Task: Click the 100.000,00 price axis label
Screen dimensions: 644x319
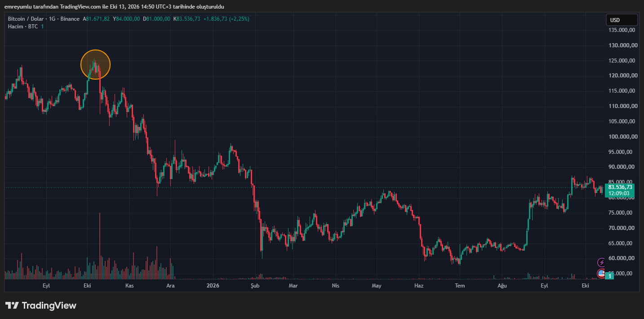Action: coord(622,137)
